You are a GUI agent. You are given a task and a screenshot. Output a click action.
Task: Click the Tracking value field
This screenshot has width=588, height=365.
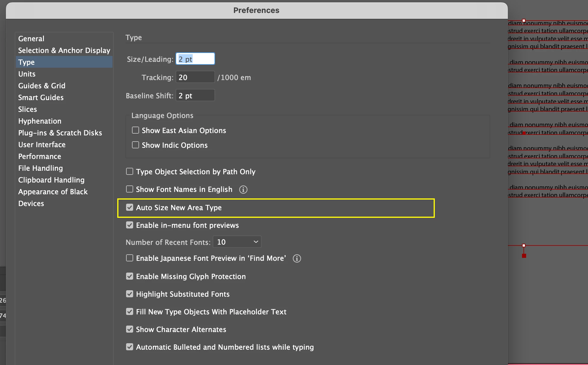point(195,77)
